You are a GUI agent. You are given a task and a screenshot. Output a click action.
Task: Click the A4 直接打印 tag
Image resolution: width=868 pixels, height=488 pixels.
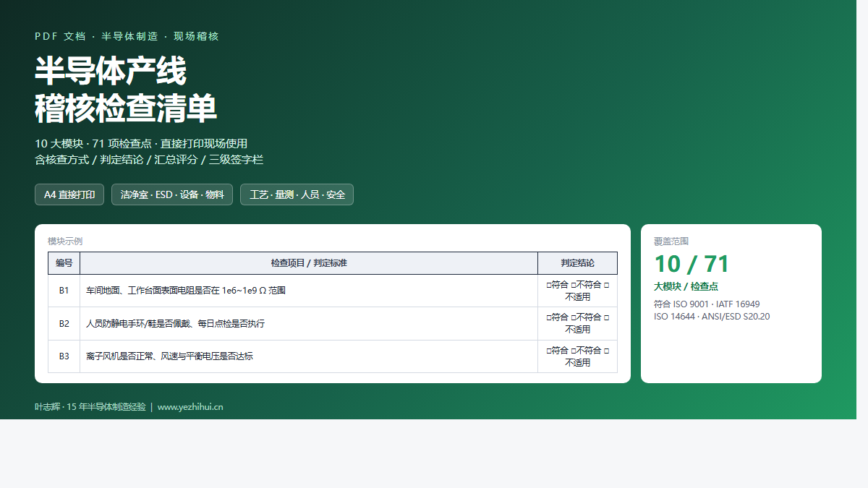click(69, 194)
